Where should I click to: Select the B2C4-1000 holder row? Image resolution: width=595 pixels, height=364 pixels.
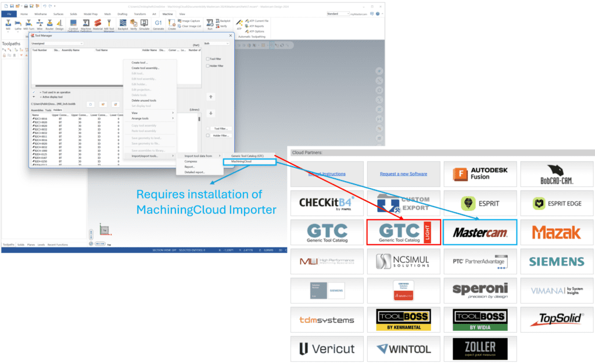click(x=76, y=150)
